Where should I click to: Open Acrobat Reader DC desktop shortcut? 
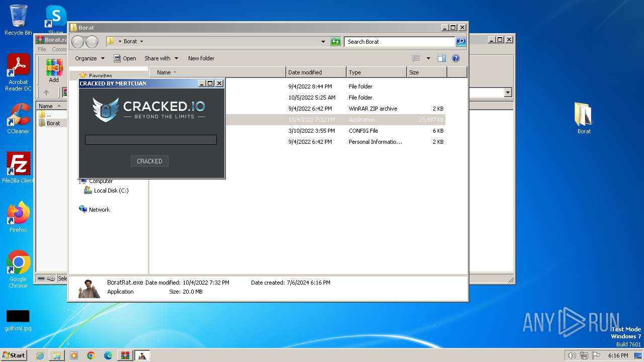point(18,73)
